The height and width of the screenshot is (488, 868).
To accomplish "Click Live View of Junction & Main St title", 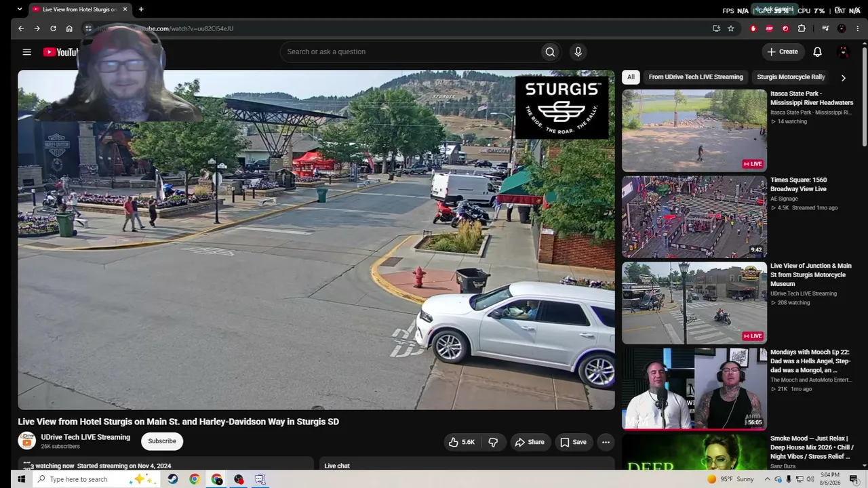I will click(811, 274).
